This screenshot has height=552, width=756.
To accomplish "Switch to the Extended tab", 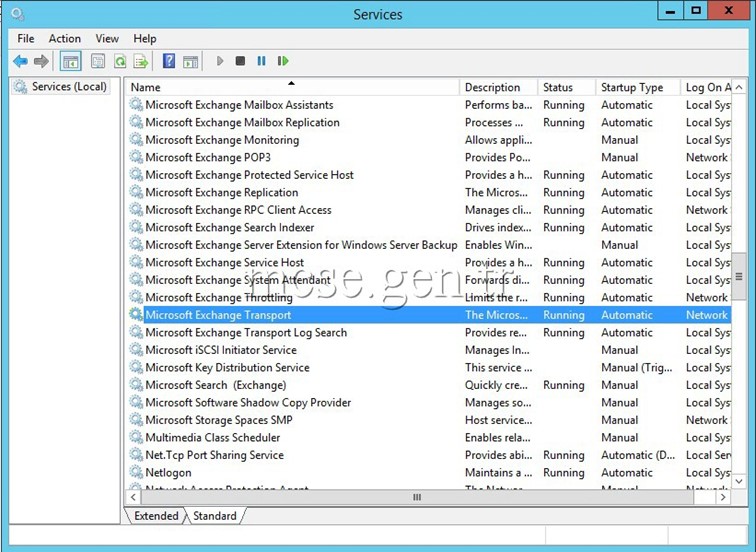I will [x=156, y=516].
